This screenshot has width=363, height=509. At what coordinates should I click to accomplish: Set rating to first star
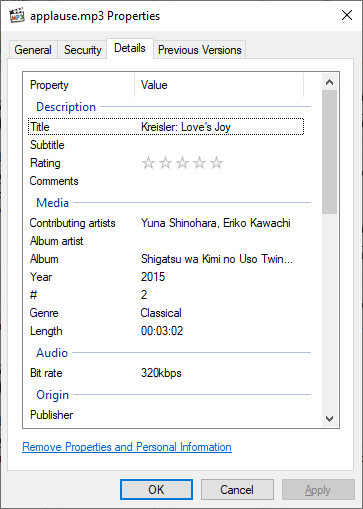click(148, 163)
